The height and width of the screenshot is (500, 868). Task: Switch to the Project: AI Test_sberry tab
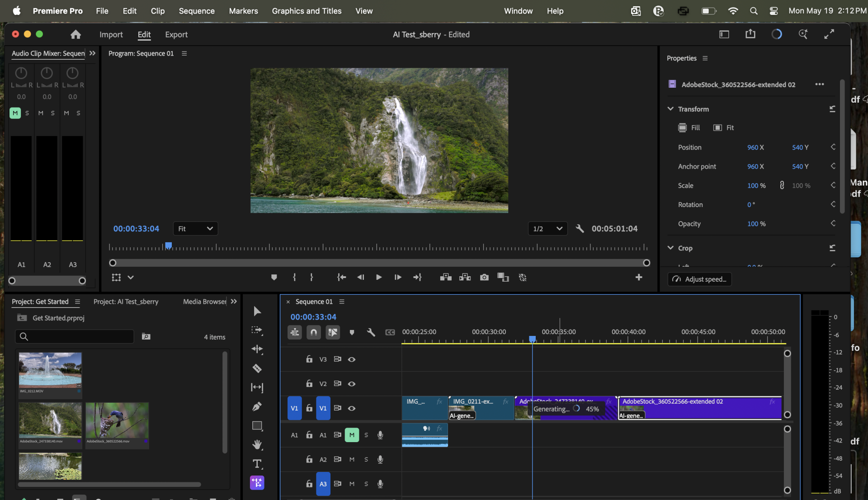(x=126, y=302)
